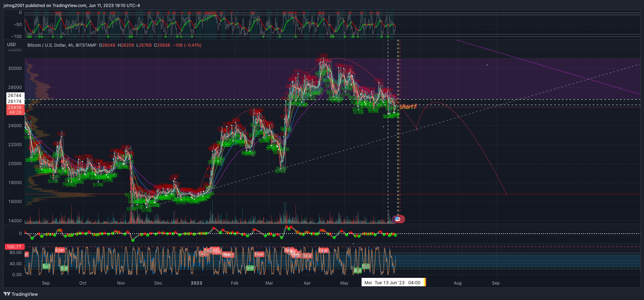Click May on the time axis
Image resolution: width=644 pixels, height=300 pixels.
point(344,283)
